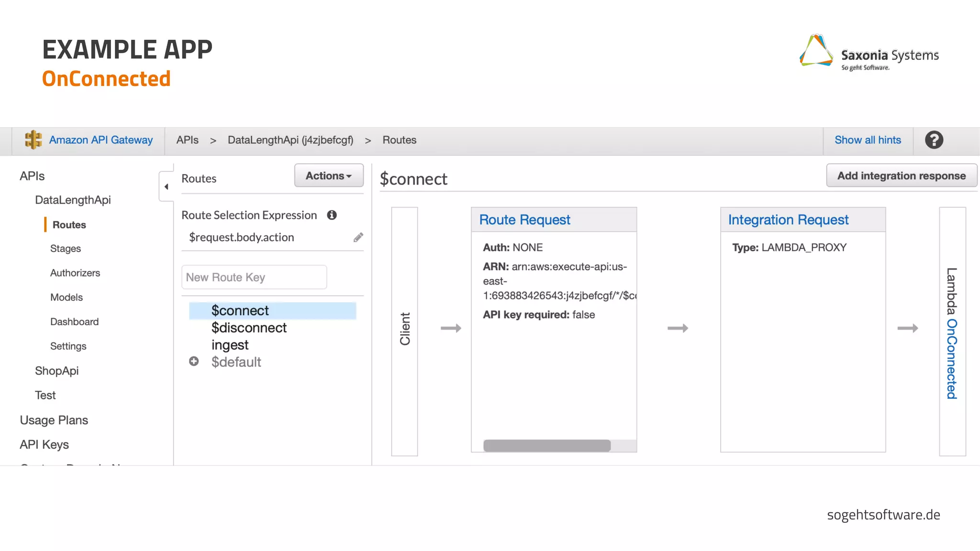Click the Lambda OnConnected link

click(952, 359)
